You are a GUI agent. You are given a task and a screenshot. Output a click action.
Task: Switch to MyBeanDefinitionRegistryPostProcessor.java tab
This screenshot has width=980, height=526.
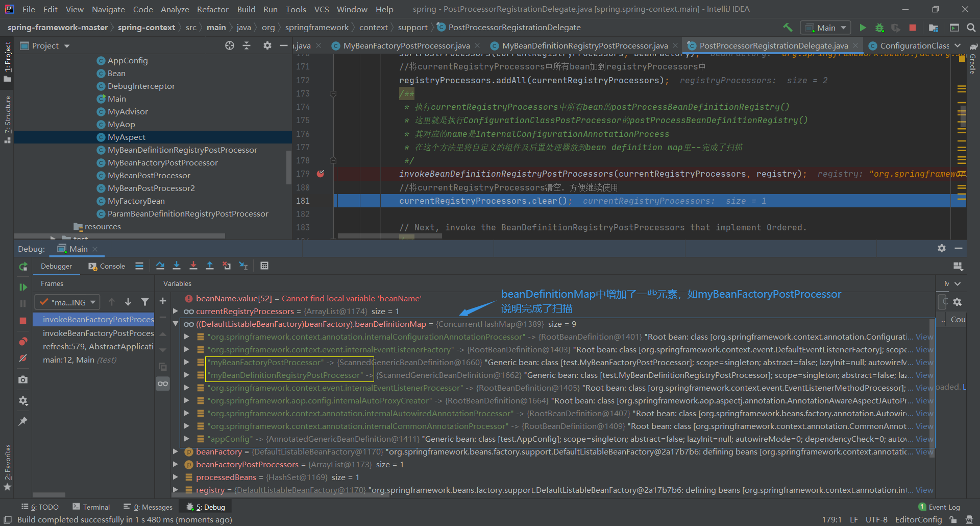pos(584,45)
